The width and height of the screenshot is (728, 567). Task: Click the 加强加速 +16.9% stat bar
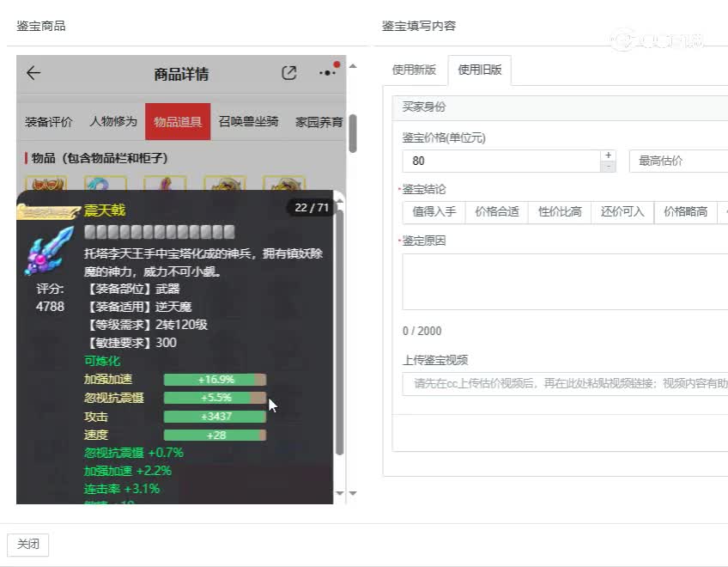coord(214,379)
